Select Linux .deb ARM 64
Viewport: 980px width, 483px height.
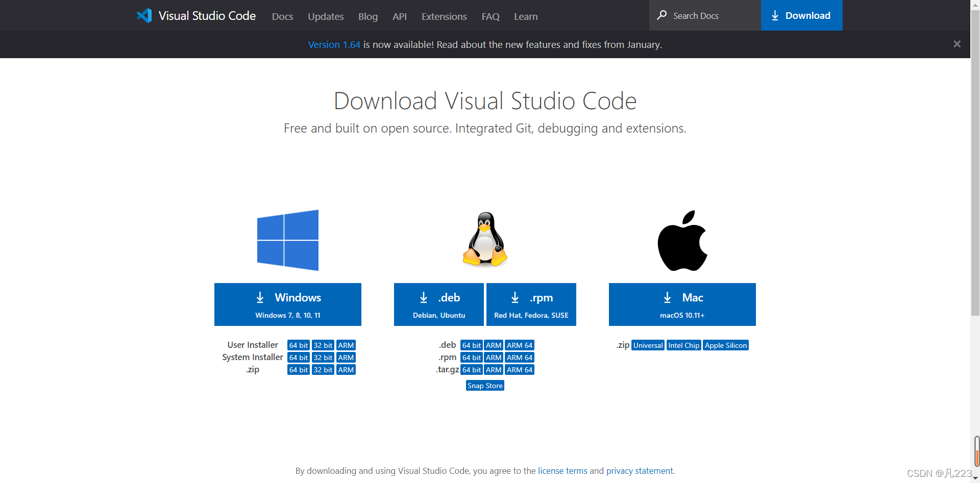click(x=520, y=345)
